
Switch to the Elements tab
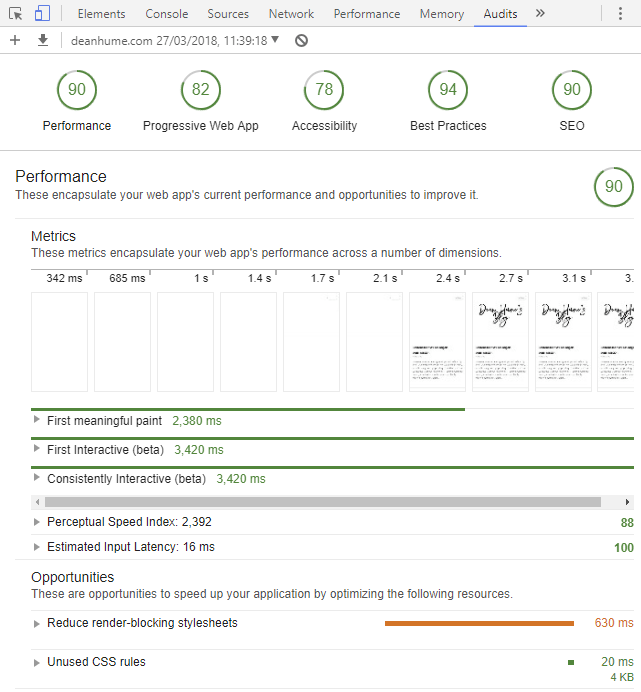pos(102,14)
